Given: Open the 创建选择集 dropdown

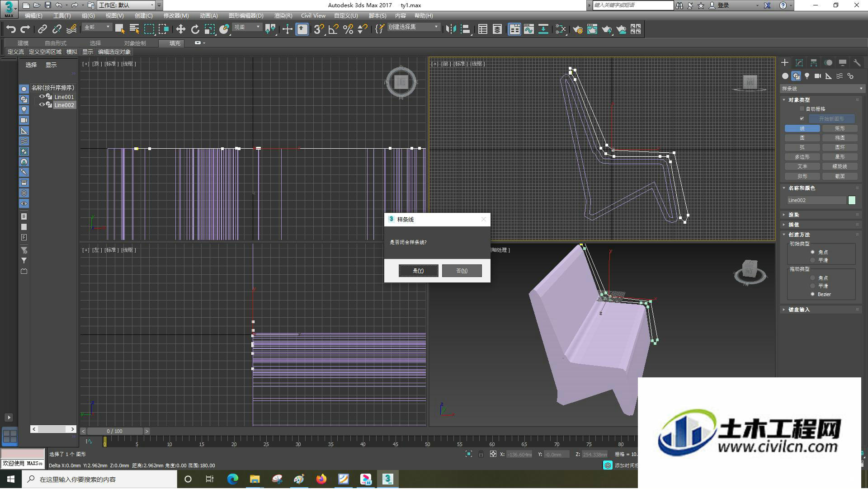Looking at the screenshot, I should [x=413, y=28].
